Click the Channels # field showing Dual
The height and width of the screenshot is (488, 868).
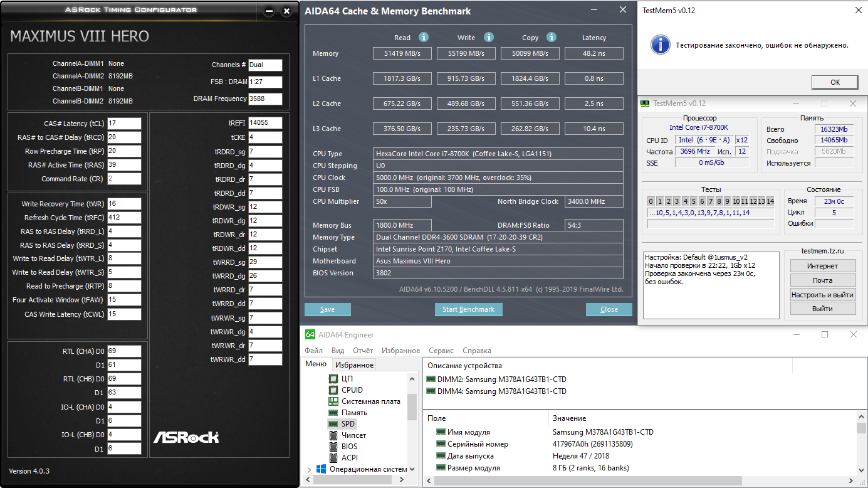pos(265,65)
